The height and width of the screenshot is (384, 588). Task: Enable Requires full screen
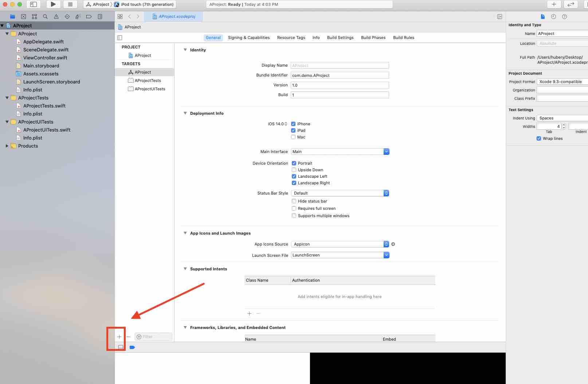294,208
